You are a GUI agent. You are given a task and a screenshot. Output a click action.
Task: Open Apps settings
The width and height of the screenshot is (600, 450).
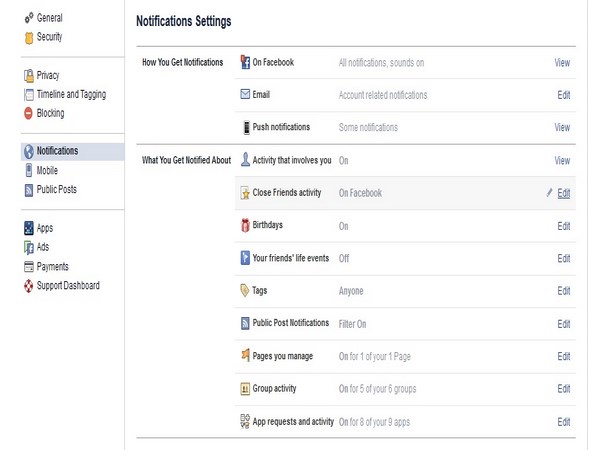coord(45,228)
